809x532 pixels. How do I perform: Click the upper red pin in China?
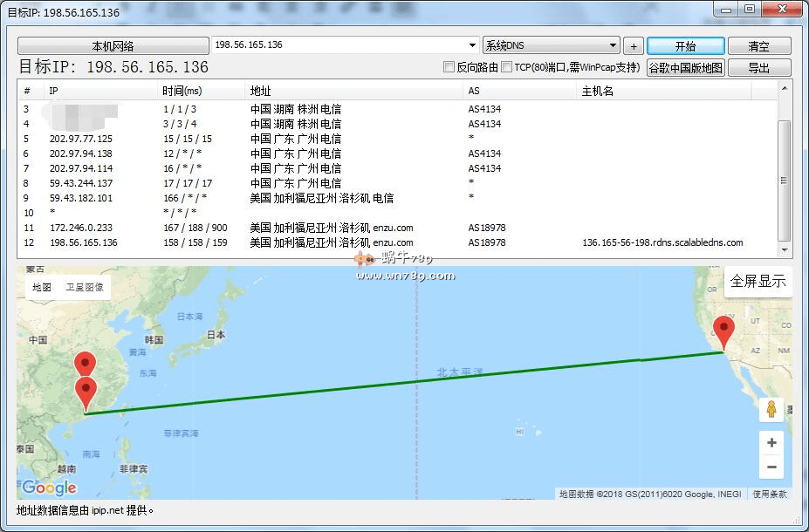[85, 364]
